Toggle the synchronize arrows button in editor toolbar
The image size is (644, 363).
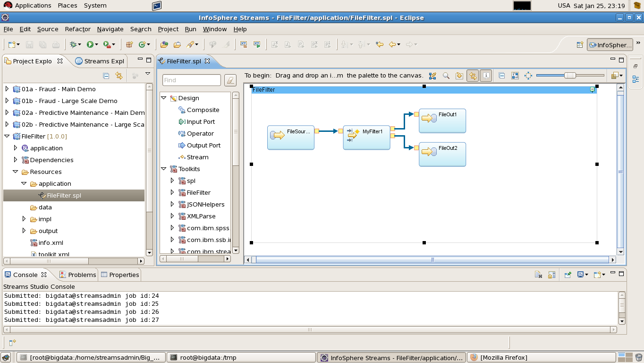[x=473, y=76]
